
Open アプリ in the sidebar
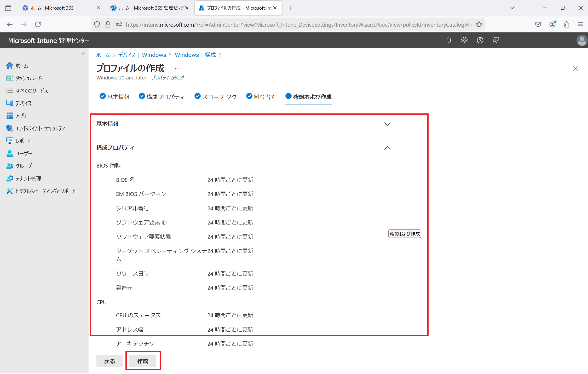pyautogui.click(x=16, y=116)
